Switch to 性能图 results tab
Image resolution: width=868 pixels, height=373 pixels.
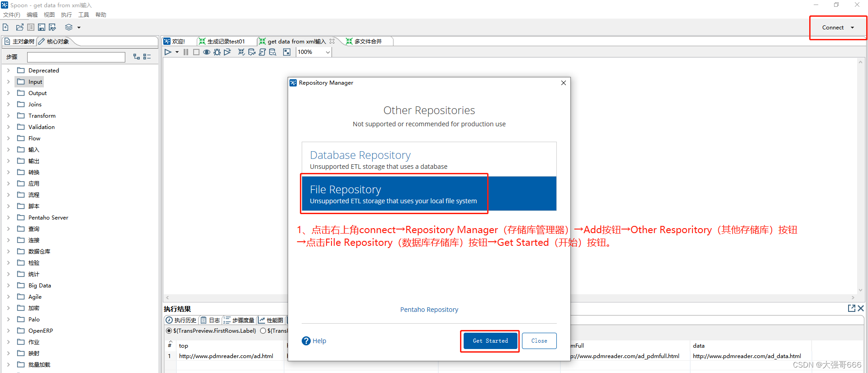271,320
